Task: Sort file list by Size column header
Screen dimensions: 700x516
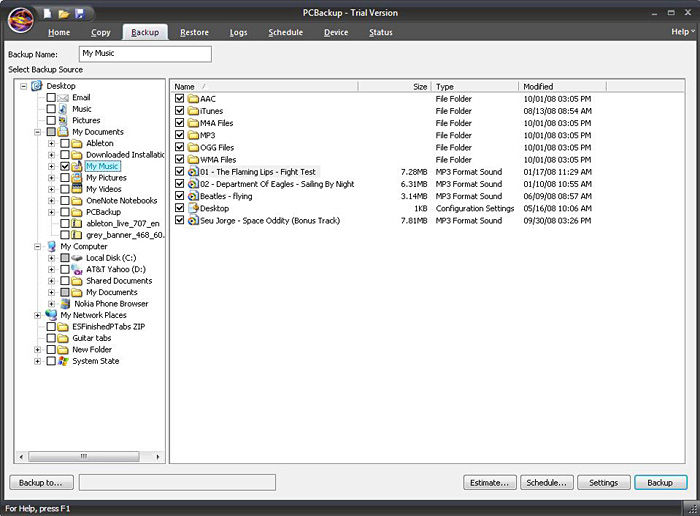Action: click(395, 87)
